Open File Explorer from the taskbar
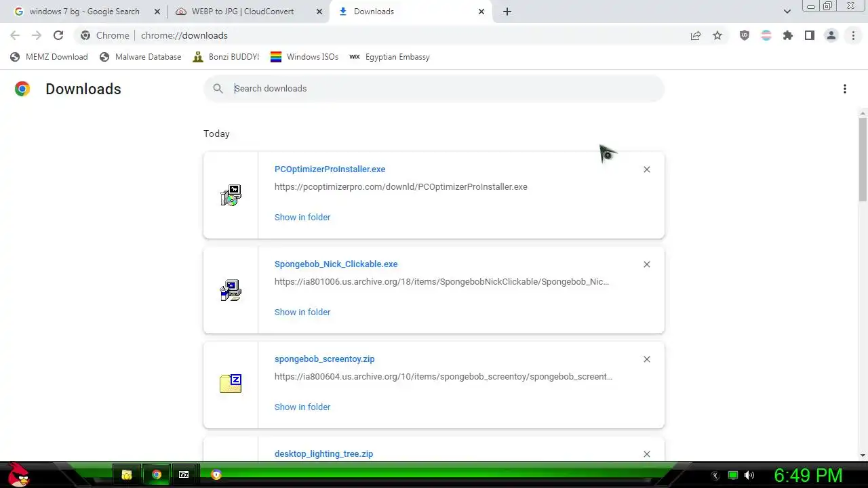The height and width of the screenshot is (488, 868). pos(127,474)
